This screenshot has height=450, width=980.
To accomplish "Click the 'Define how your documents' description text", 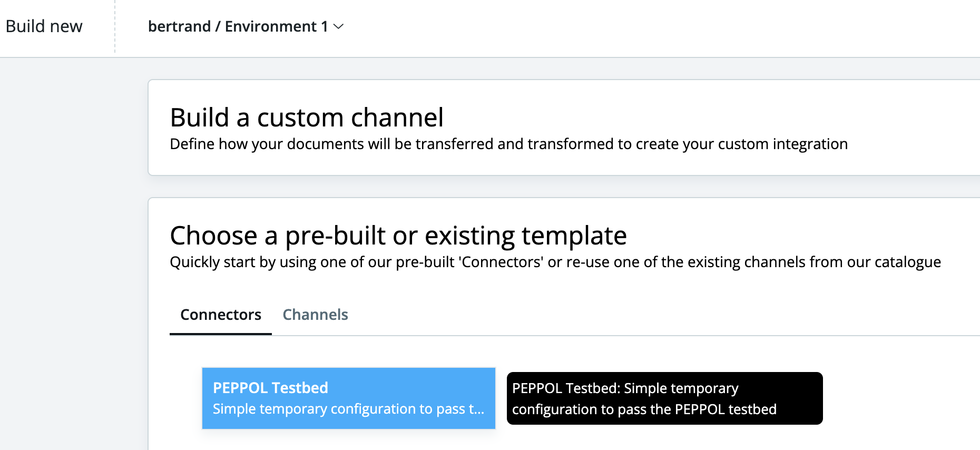I will coord(508,144).
